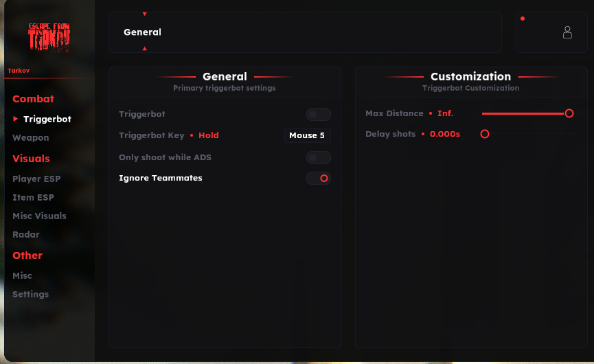Click the user profile icon

567,32
